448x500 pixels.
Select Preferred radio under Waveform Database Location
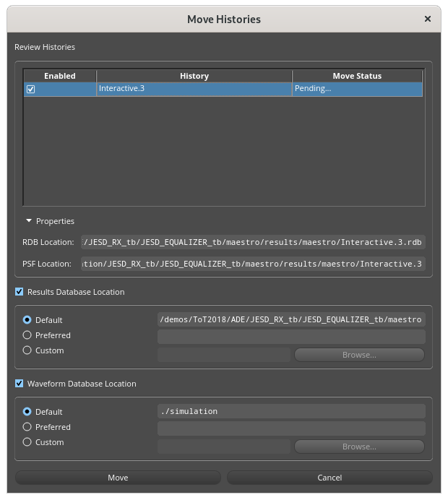tap(27, 427)
